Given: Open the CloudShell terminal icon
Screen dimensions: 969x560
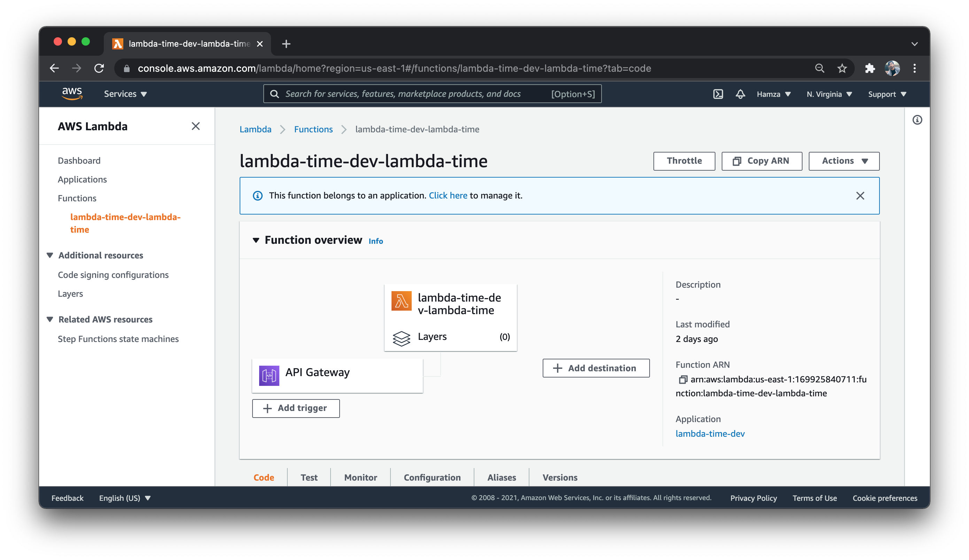Looking at the screenshot, I should point(718,94).
